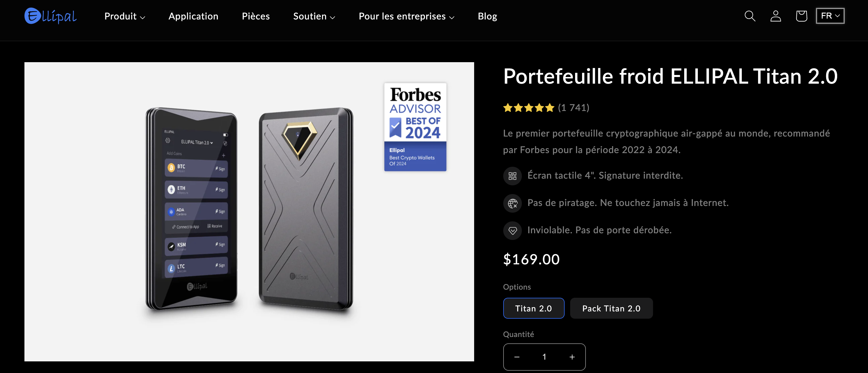Click the tamper-proof shield icon
This screenshot has width=868, height=373.
[x=512, y=230]
